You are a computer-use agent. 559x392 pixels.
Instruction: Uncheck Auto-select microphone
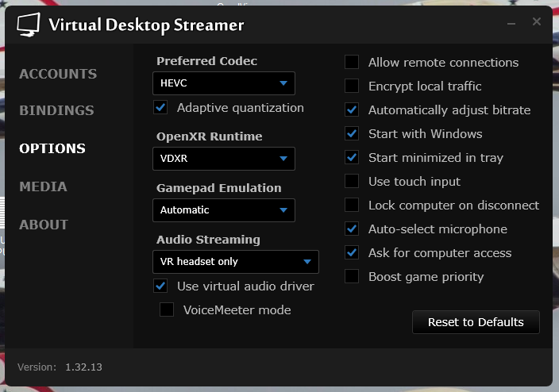352,229
